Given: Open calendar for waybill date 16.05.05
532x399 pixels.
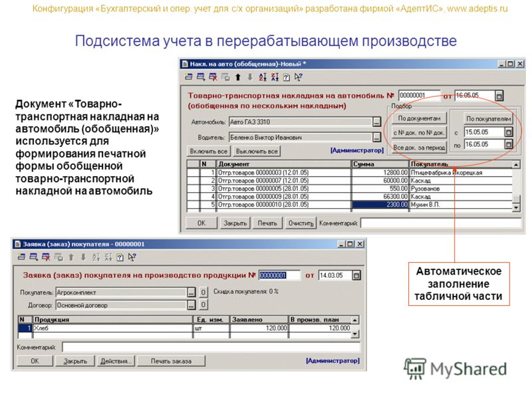Looking at the screenshot, I should click(499, 96).
